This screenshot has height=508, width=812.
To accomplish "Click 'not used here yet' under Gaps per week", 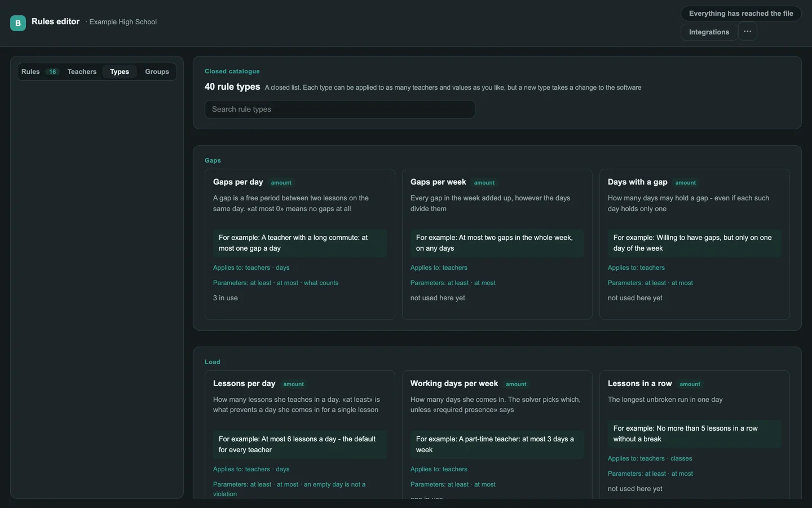I will pos(438,298).
